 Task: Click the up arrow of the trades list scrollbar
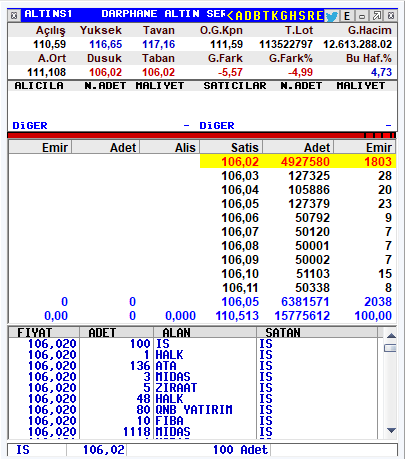(391, 336)
